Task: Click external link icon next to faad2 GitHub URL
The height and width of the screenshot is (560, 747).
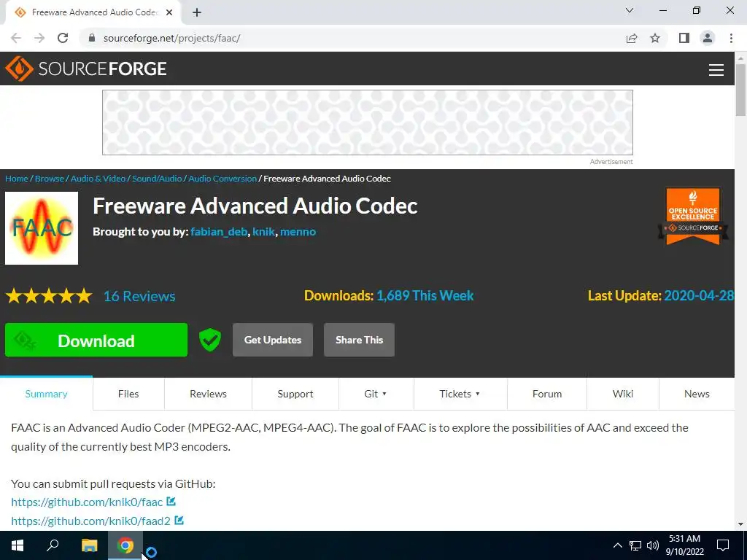Action: click(179, 521)
